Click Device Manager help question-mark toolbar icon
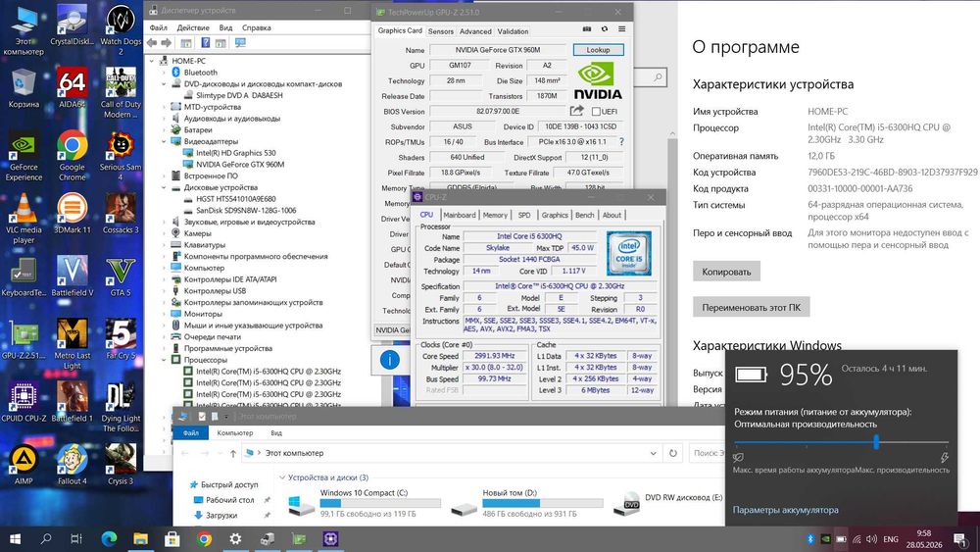980x552 pixels. click(205, 42)
